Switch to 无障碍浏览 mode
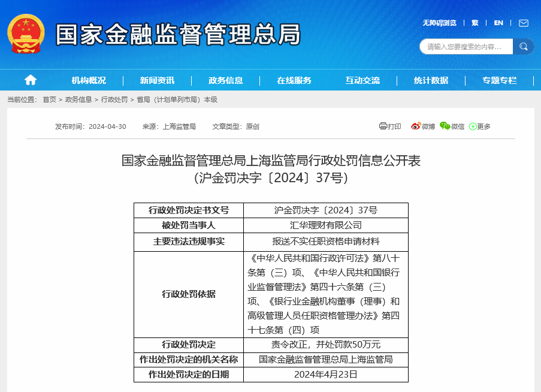 pyautogui.click(x=439, y=23)
